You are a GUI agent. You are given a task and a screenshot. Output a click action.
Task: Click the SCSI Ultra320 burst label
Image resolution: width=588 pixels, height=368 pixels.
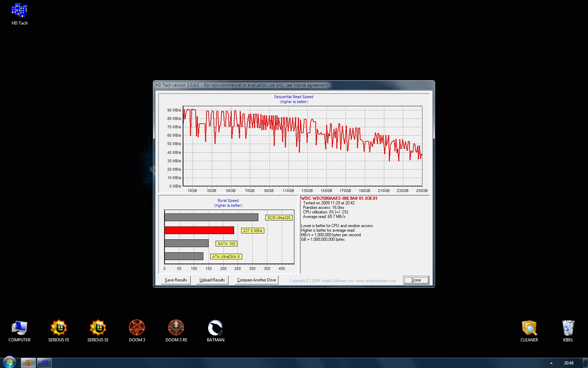(x=279, y=218)
